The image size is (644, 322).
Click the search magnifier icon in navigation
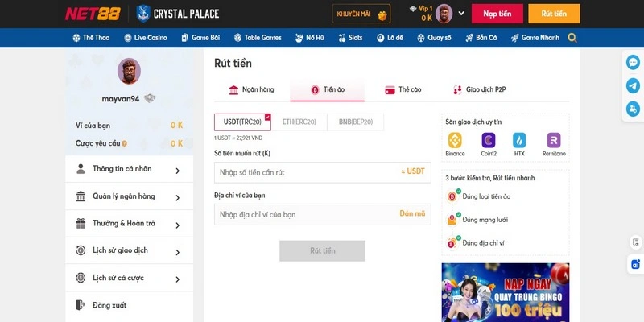coord(572,38)
